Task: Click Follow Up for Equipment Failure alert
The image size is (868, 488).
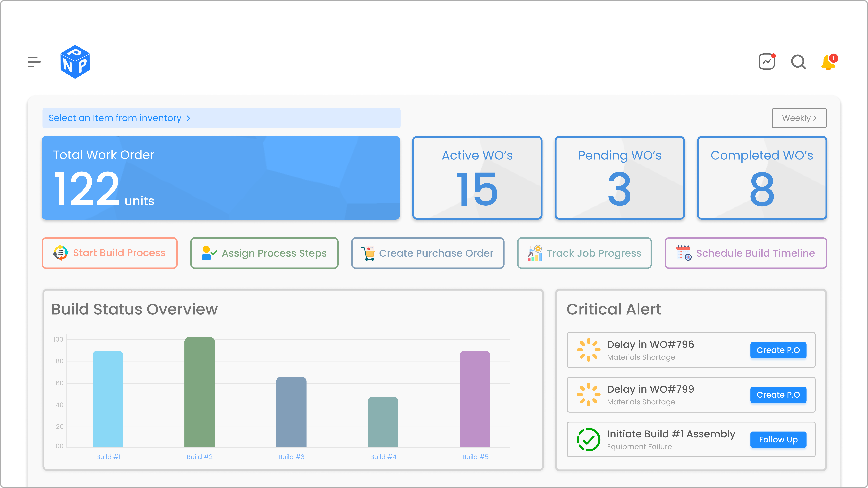Action: click(778, 440)
